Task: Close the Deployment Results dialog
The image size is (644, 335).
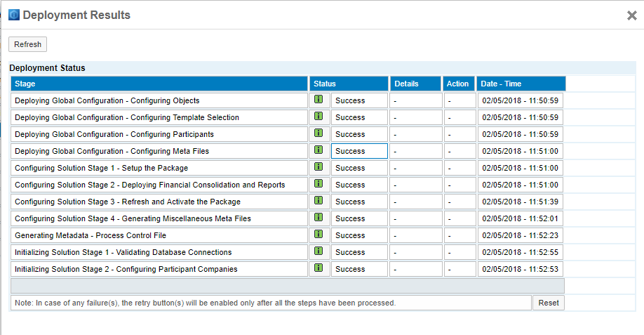Action: pyautogui.click(x=631, y=15)
